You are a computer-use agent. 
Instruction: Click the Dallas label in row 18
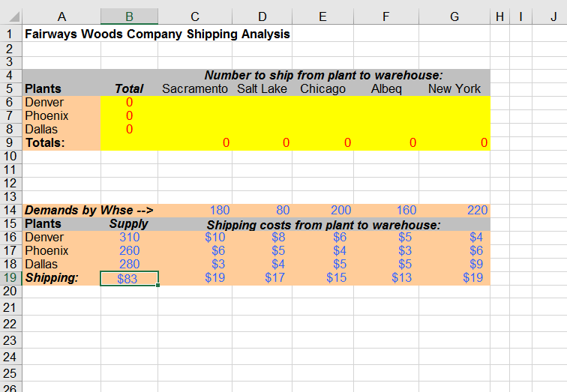click(x=41, y=265)
